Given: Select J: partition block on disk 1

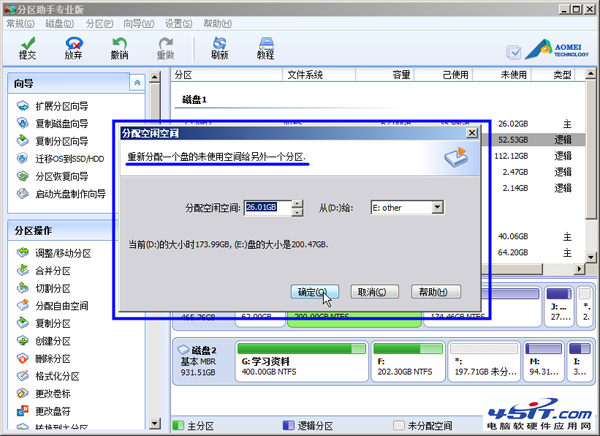Looking at the screenshot, I should [559, 306].
